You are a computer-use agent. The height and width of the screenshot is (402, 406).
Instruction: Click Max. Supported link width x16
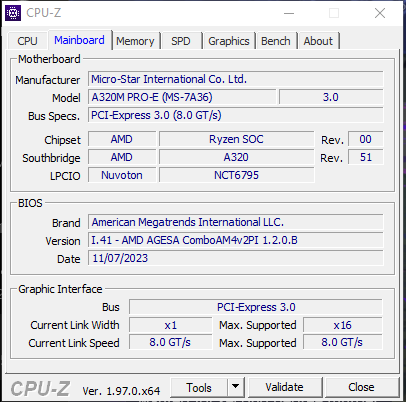[343, 325]
